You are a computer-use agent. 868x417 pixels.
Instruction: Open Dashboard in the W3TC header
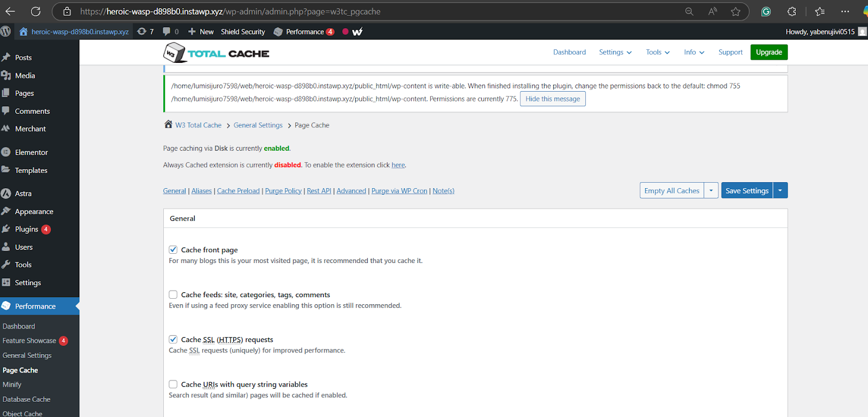(x=570, y=52)
